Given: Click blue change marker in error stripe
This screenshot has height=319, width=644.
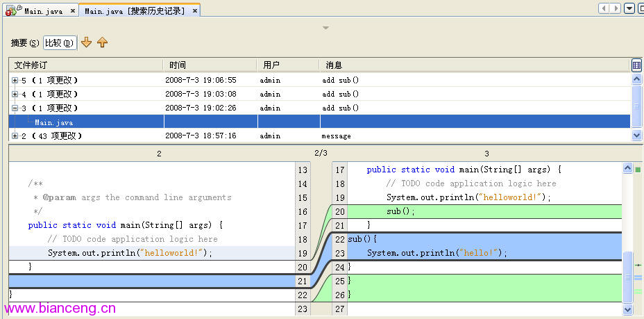Looking at the screenshot, I should click(x=638, y=277).
